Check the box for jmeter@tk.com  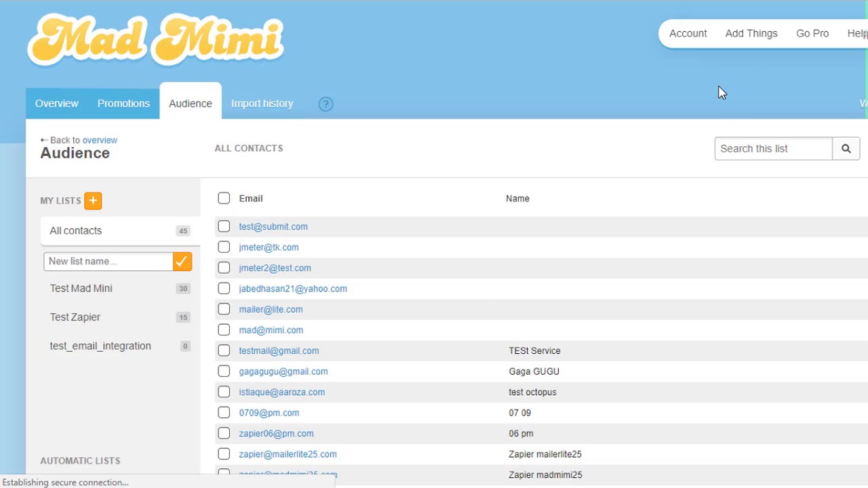point(224,247)
